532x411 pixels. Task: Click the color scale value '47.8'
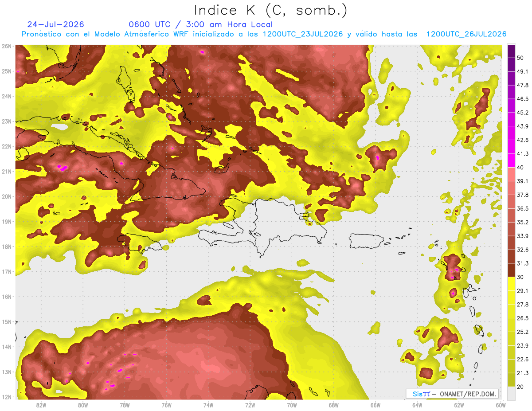click(x=522, y=85)
